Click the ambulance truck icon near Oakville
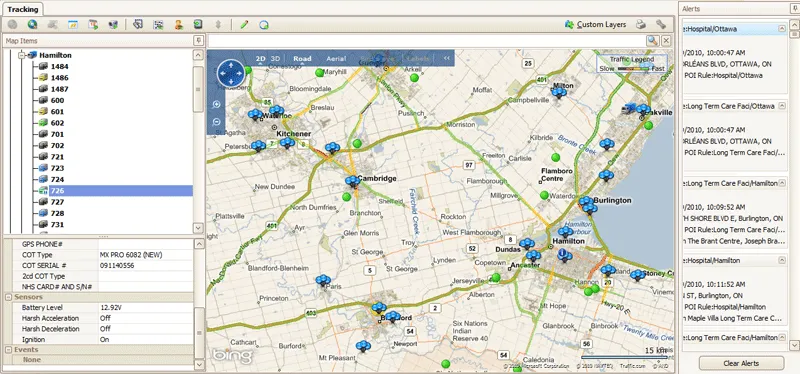This screenshot has width=800, height=374. pos(629,108)
